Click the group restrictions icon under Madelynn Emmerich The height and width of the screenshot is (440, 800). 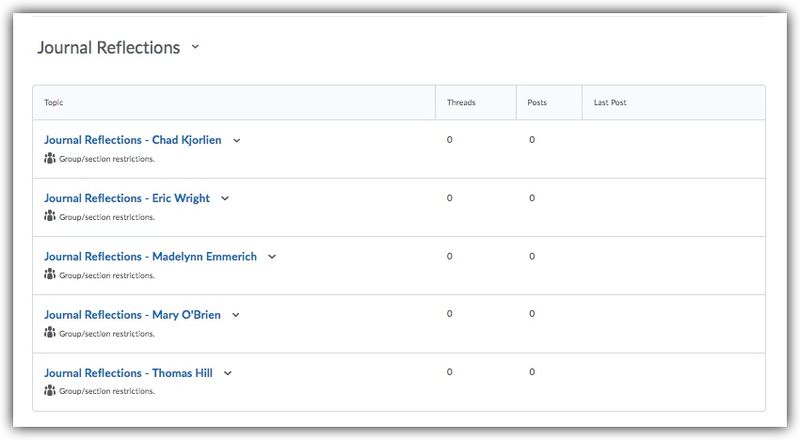click(x=50, y=274)
